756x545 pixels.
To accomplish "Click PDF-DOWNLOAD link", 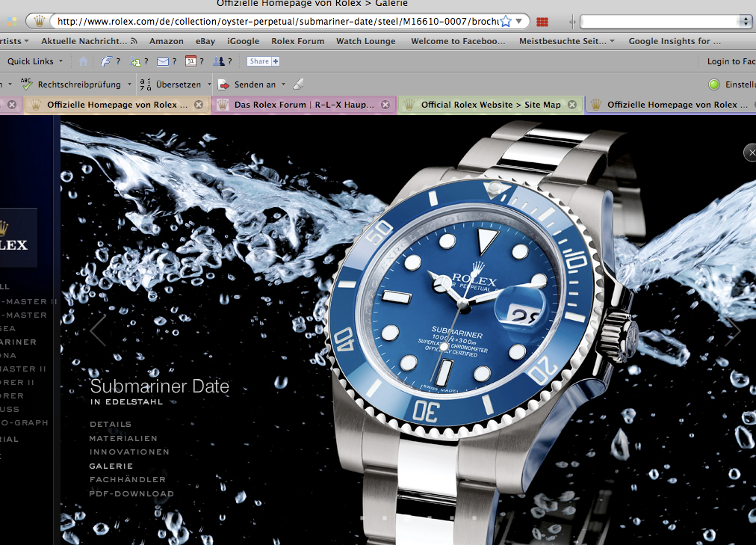I will click(131, 494).
